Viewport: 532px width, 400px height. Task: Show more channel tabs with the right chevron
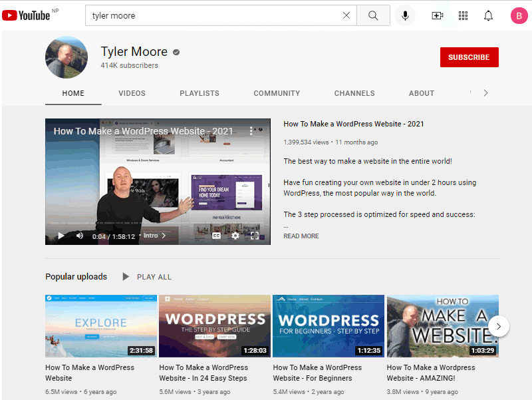tap(485, 93)
